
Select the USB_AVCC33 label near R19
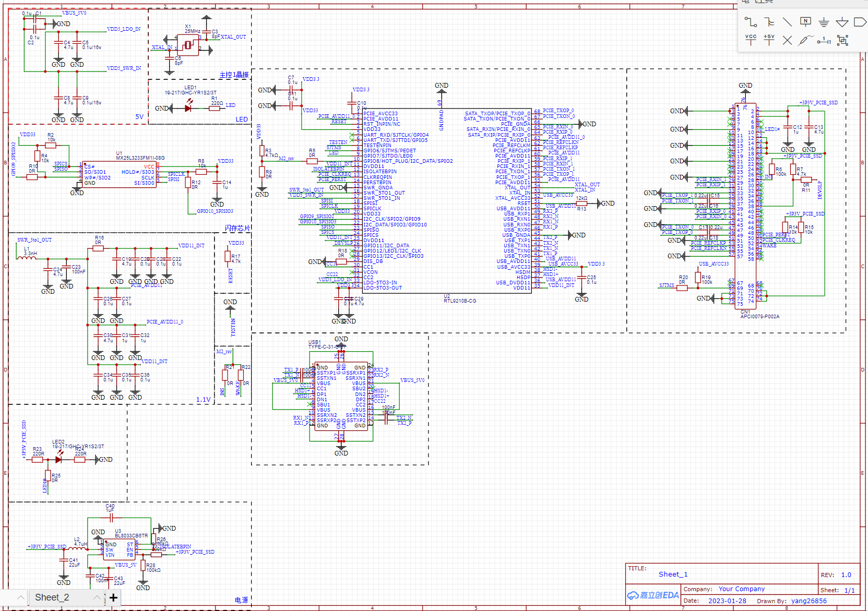pos(714,264)
